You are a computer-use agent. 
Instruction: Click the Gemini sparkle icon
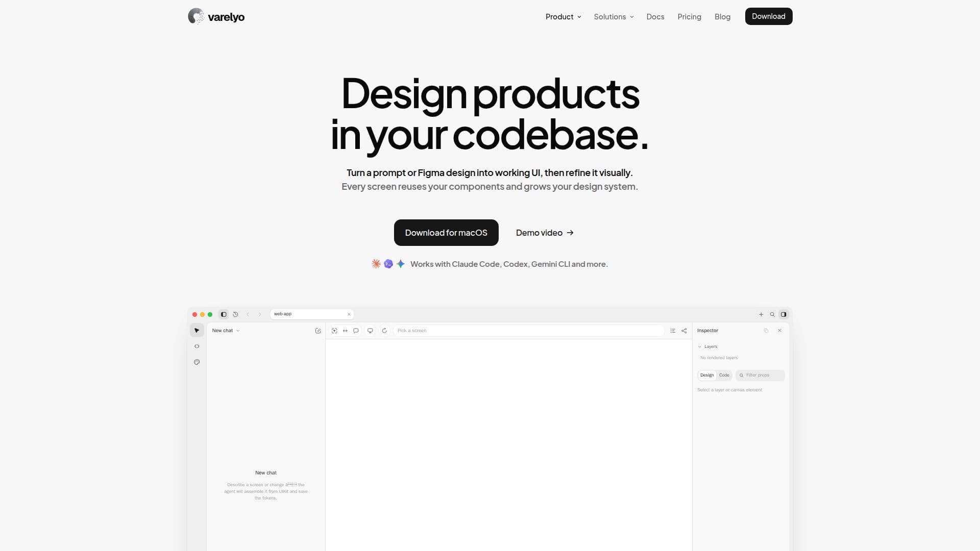pyautogui.click(x=401, y=264)
